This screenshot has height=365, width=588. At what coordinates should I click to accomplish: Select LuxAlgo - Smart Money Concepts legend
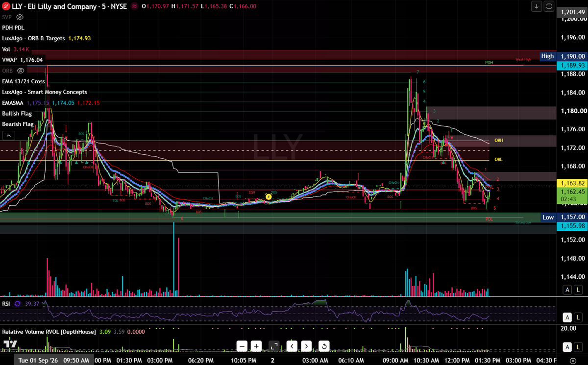(45, 92)
